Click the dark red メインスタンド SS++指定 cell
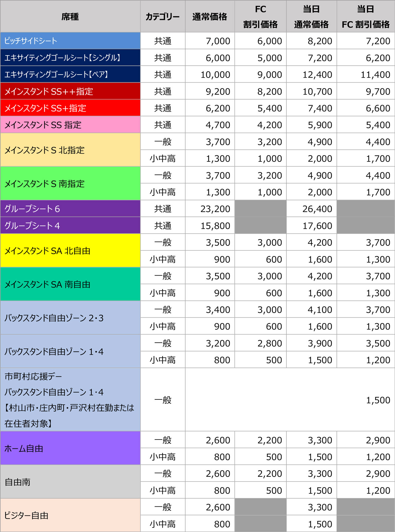Viewport: 395px width, 532px height. point(70,91)
